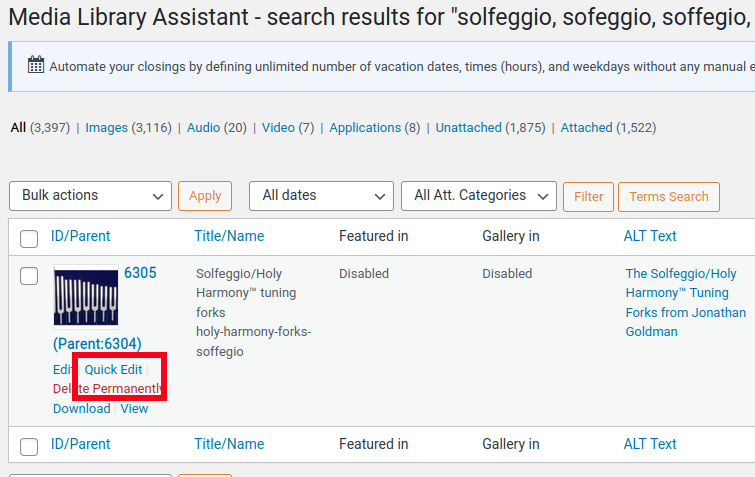This screenshot has height=477, width=755.
Task: Open the tuning forks thumbnail image
Action: (86, 297)
